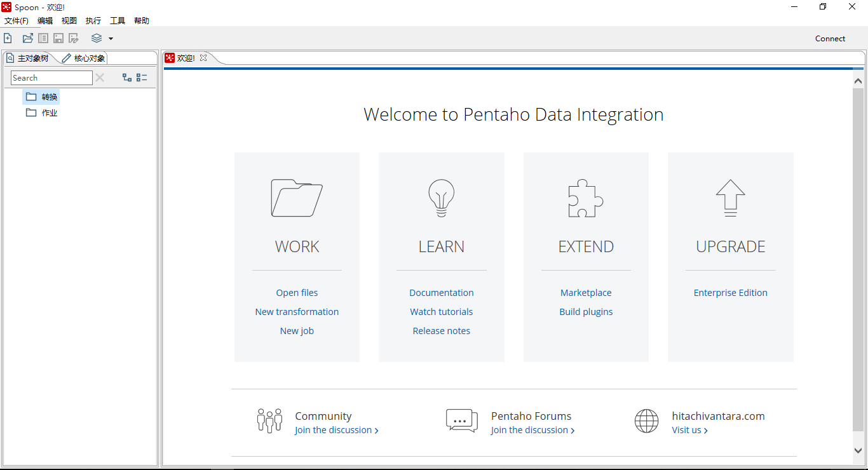Open the 文件(F) menu

pyautogui.click(x=17, y=21)
